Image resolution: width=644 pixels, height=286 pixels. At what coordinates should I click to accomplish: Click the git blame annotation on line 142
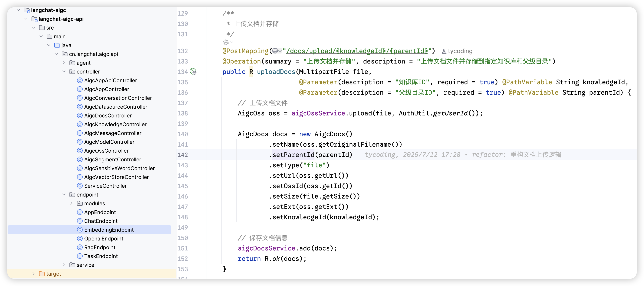tap(463, 155)
